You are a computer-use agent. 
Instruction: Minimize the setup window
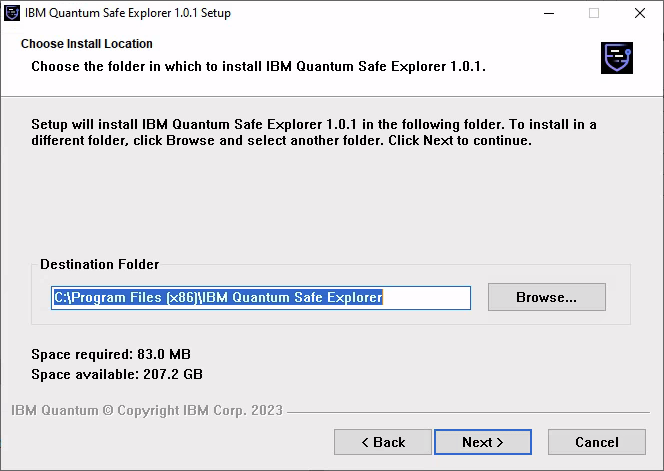click(548, 13)
